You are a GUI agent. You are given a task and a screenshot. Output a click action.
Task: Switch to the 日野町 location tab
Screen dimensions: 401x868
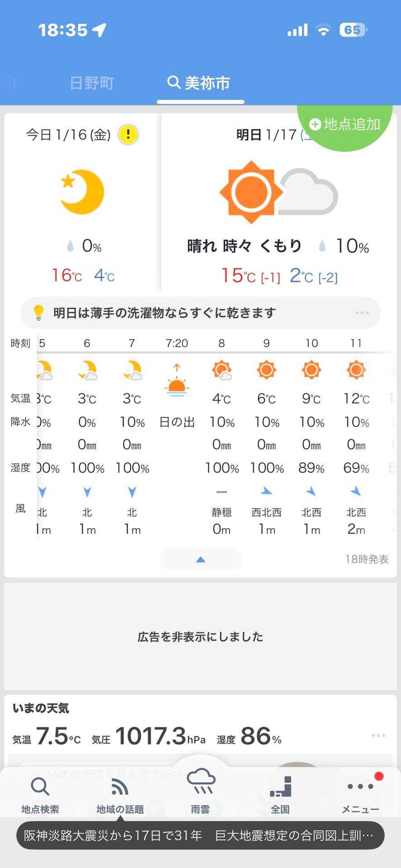(92, 83)
